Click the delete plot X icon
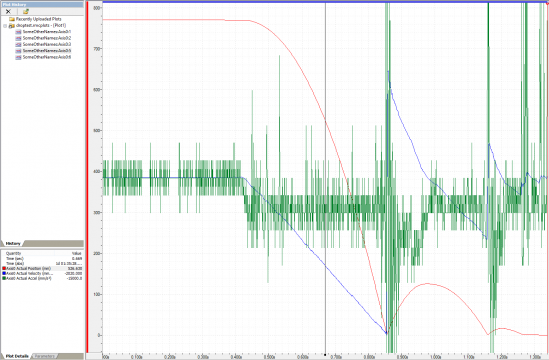 pyautogui.click(x=8, y=12)
